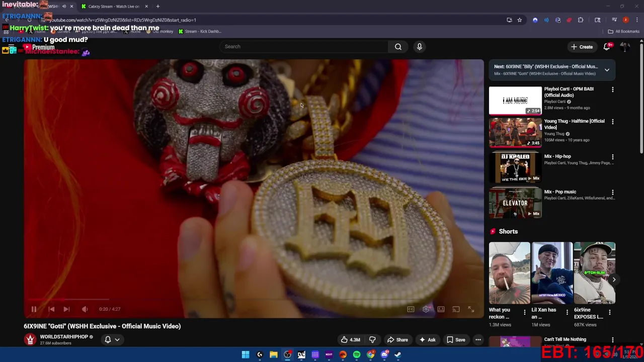Click the YouTube URL address bar
The image size is (644, 362).
(272, 20)
